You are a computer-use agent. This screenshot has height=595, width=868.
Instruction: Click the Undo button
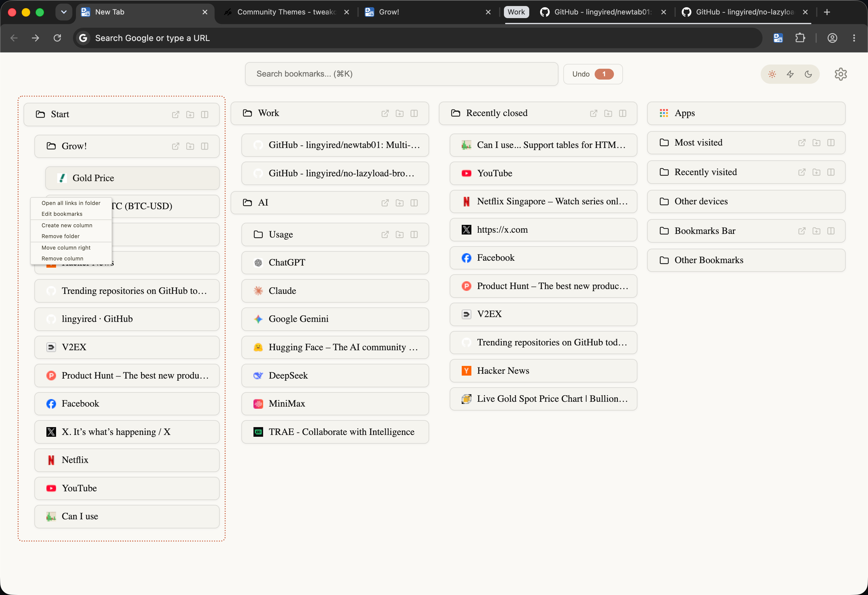[593, 74]
